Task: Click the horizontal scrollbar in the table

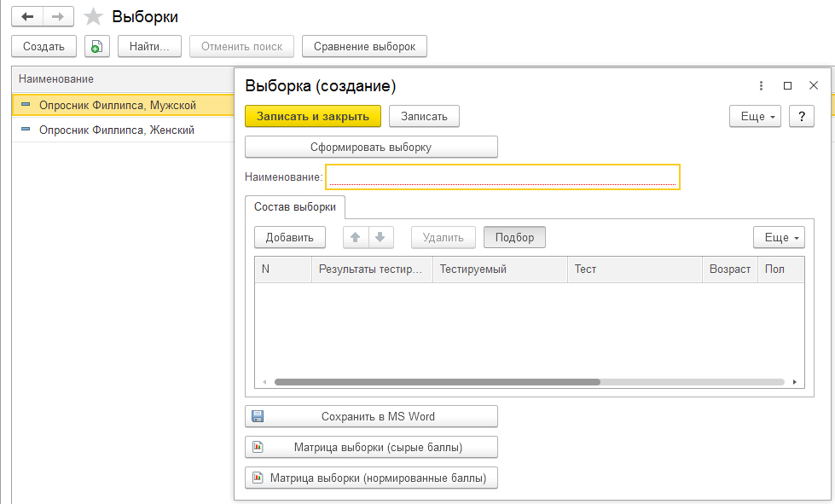Action: (437, 382)
